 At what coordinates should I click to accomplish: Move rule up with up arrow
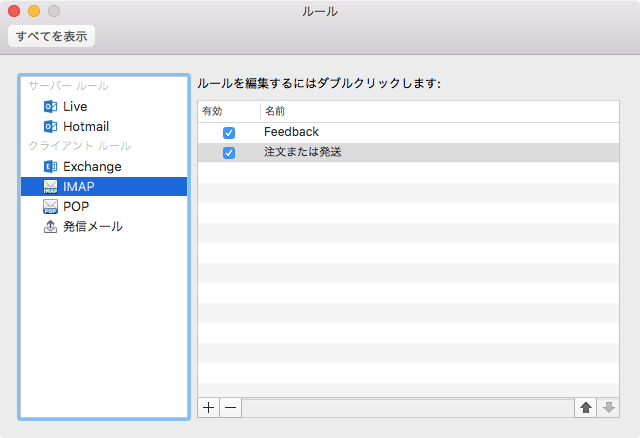tap(586, 408)
